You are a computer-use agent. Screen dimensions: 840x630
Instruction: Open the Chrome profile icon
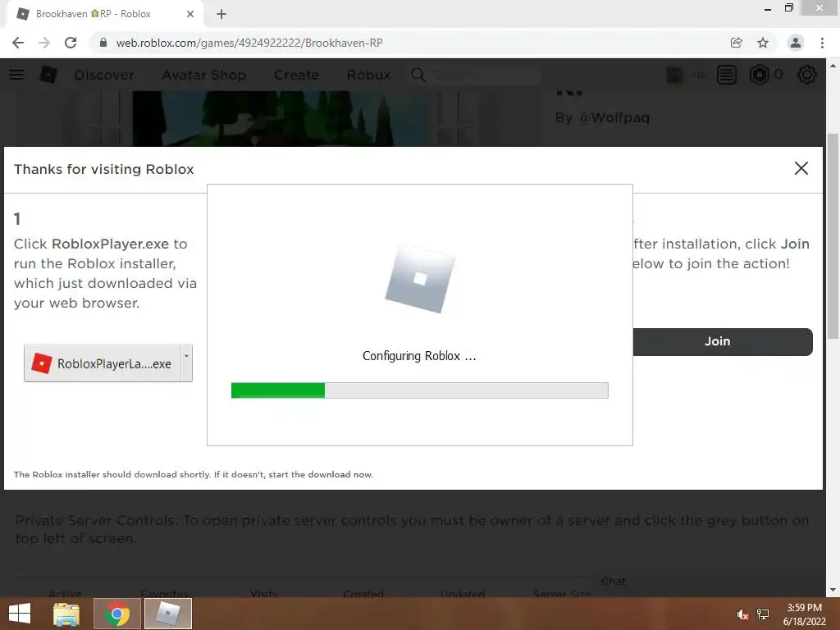796,43
